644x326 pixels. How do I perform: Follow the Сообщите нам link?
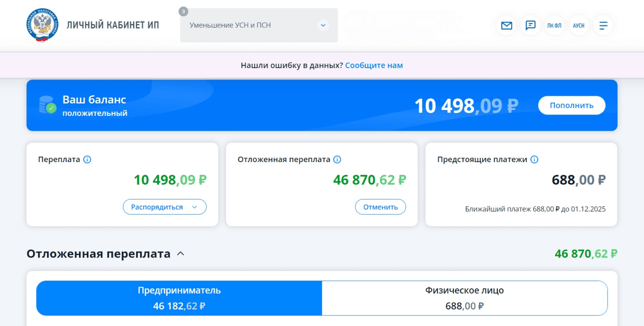coord(374,65)
